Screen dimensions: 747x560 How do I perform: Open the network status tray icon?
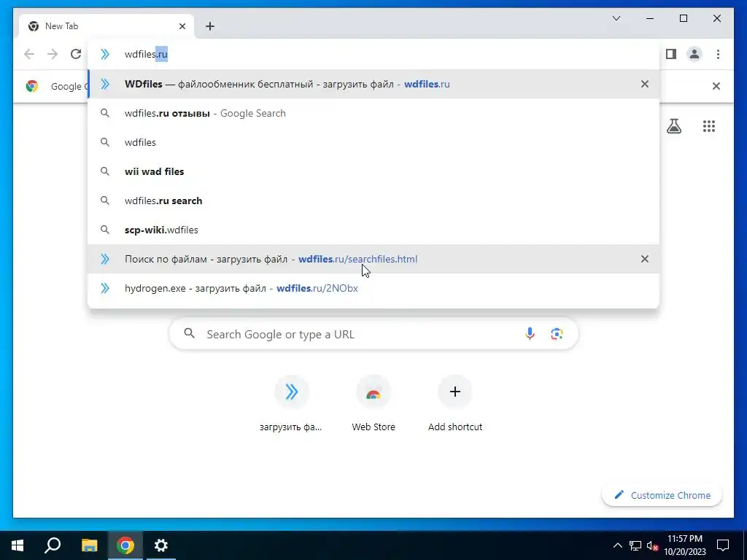coord(635,545)
